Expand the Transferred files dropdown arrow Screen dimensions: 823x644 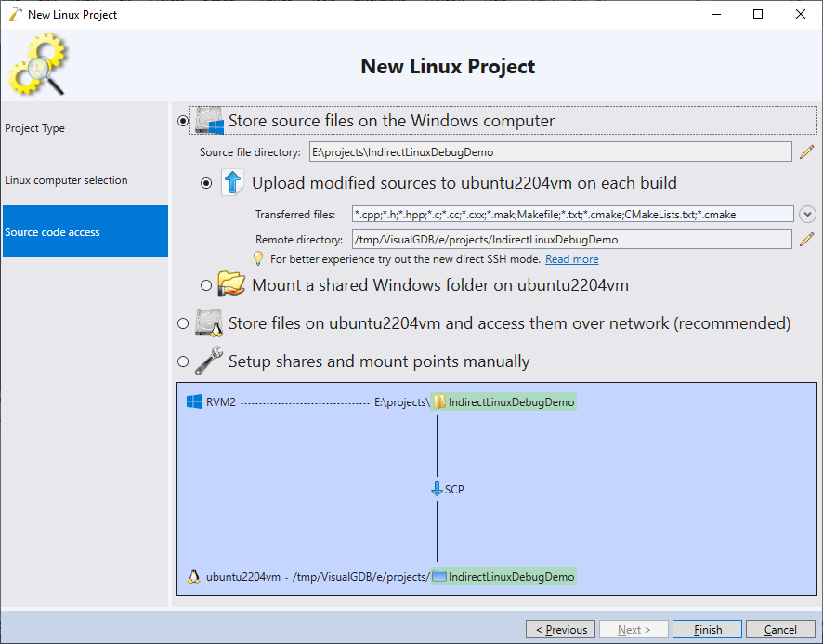point(807,214)
